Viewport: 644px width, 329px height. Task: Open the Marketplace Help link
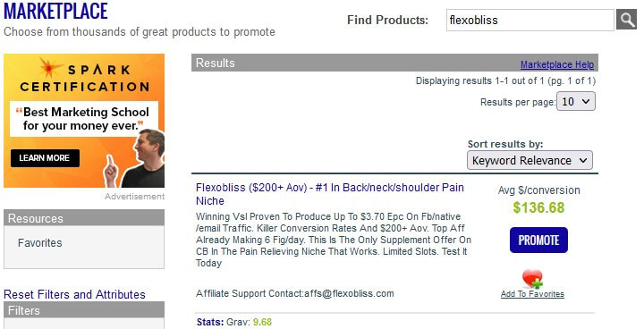tap(557, 64)
